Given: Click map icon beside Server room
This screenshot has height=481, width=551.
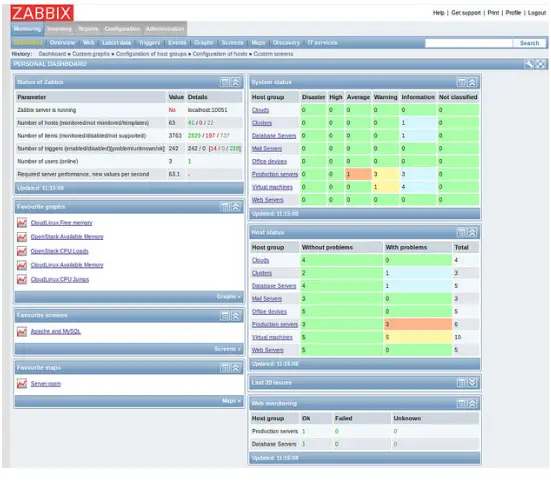Looking at the screenshot, I should (x=22, y=384).
